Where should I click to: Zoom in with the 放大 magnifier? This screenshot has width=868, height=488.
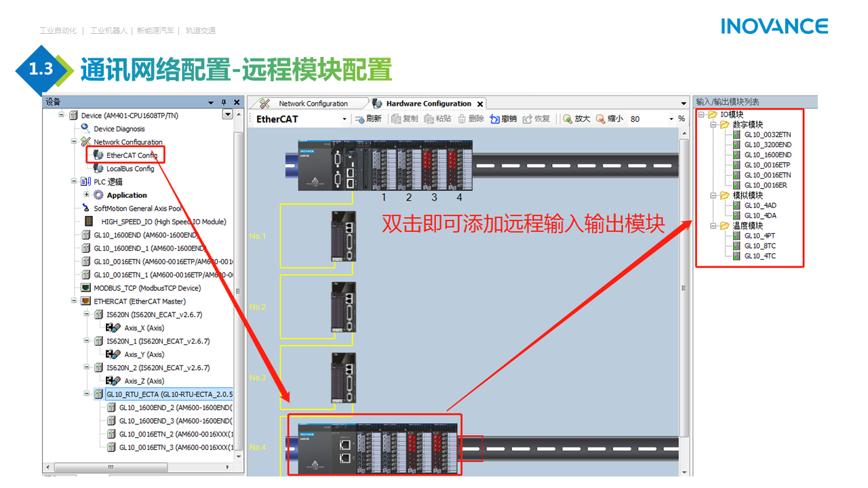[568, 119]
